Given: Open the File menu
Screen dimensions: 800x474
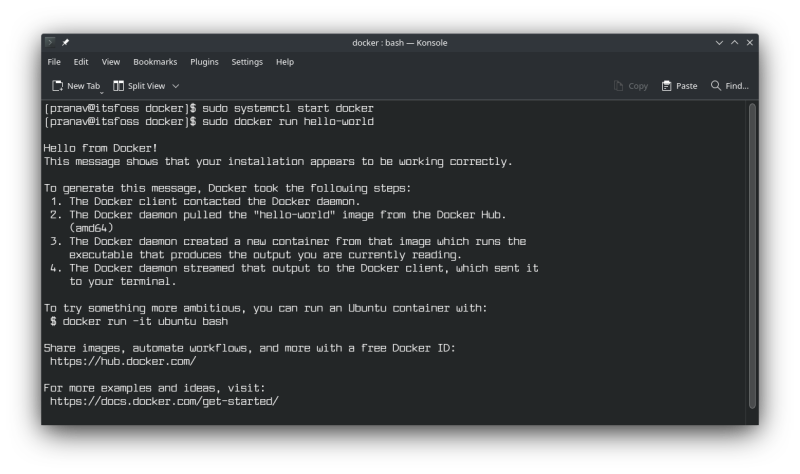Looking at the screenshot, I should coord(54,62).
